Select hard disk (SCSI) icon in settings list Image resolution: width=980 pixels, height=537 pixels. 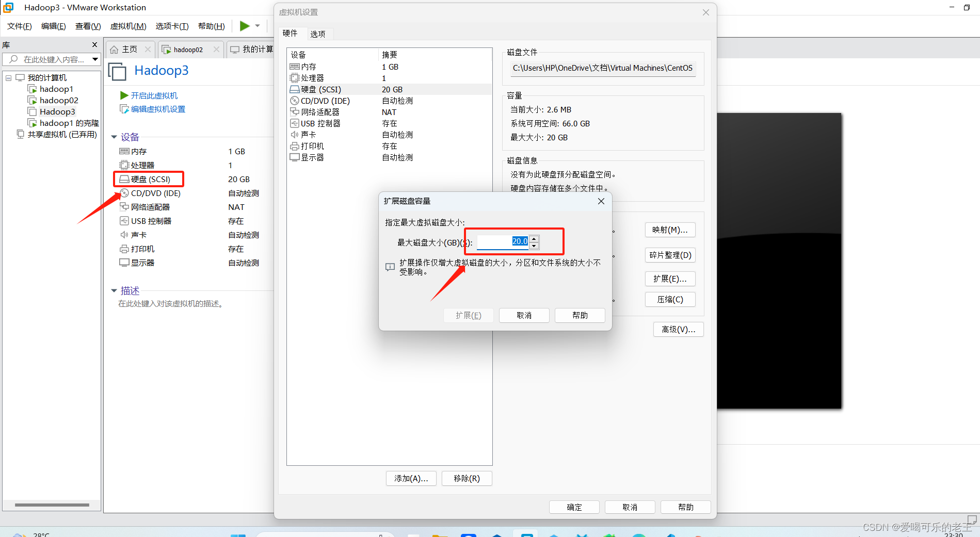(x=295, y=89)
